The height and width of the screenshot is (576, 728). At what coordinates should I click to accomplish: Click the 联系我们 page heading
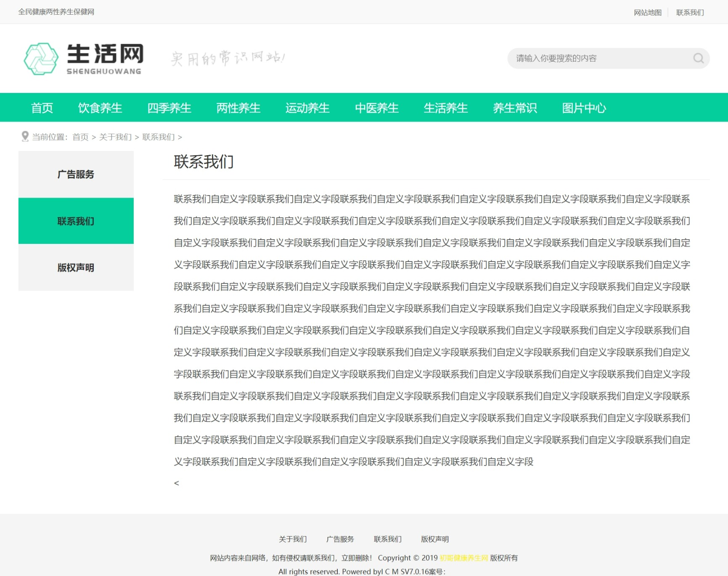coord(204,162)
